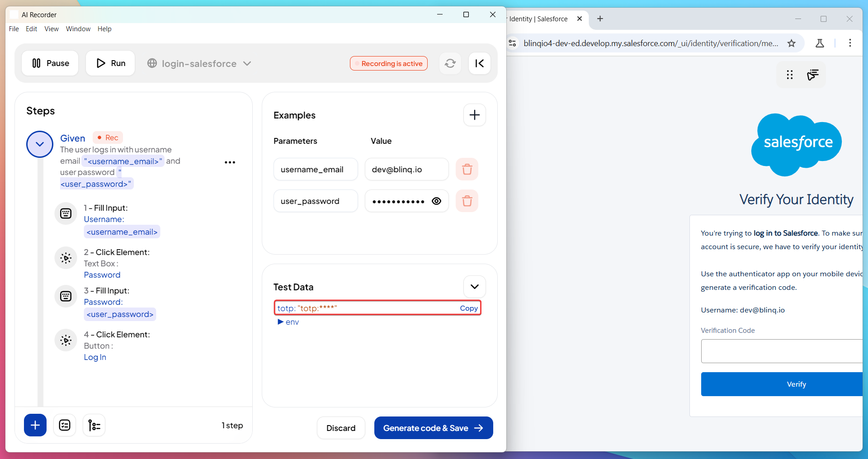Screen dimensions: 868x459
Task: Toggle password visibility eye icon
Action: [x=436, y=201]
